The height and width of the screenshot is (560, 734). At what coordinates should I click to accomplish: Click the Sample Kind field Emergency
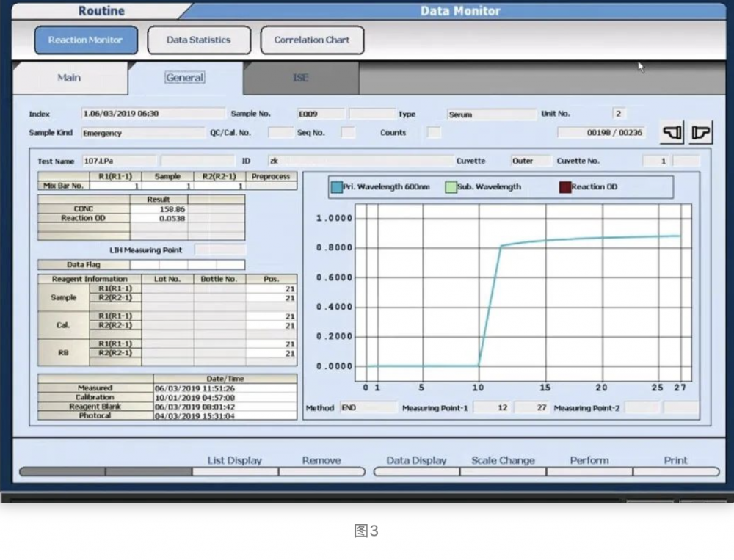(x=143, y=133)
